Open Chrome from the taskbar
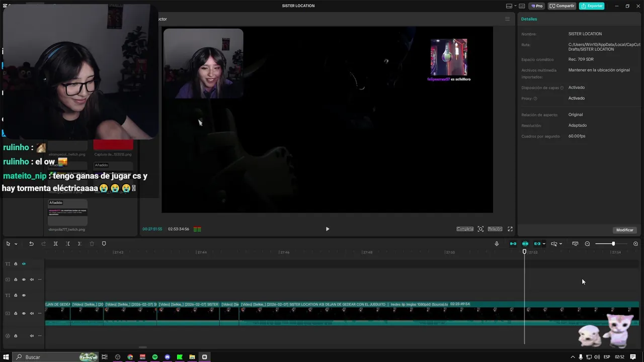The height and width of the screenshot is (362, 644). [130, 357]
